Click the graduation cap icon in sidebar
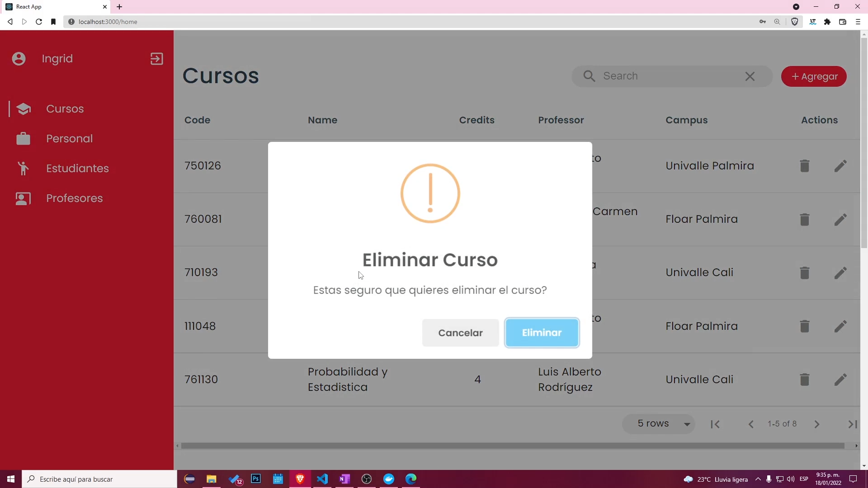868x488 pixels. pos(24,109)
